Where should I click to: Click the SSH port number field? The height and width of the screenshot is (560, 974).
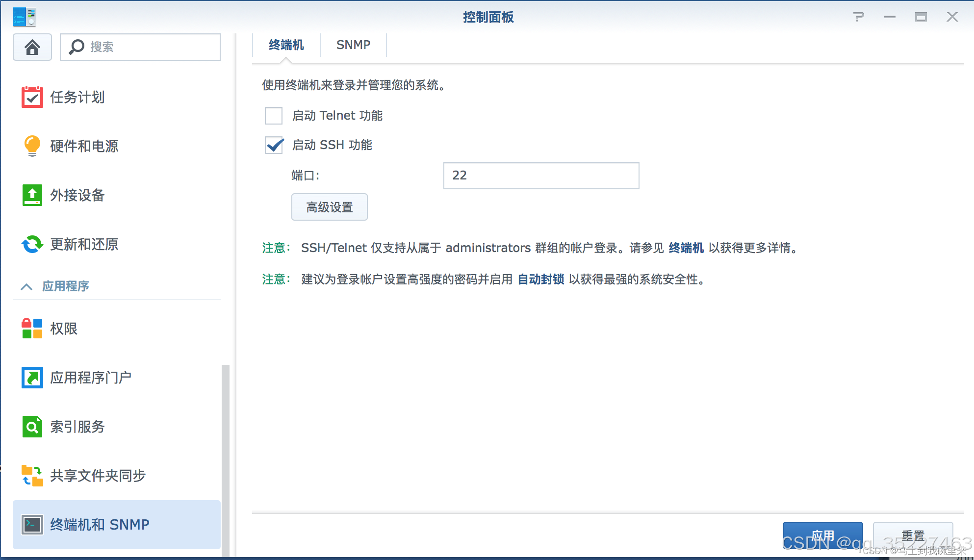click(x=541, y=176)
